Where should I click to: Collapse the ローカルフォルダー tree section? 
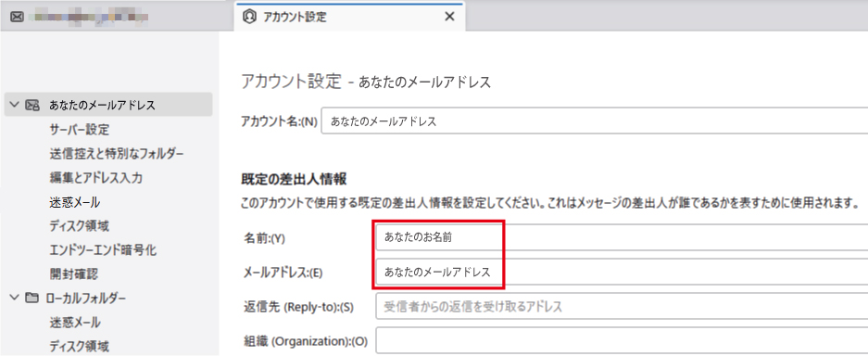[15, 298]
